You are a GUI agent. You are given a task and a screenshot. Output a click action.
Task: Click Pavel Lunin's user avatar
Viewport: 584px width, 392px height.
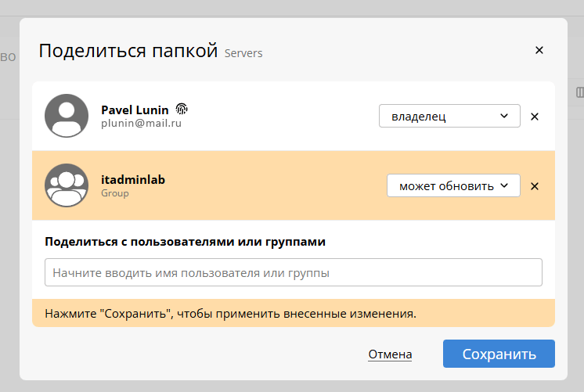(67, 116)
